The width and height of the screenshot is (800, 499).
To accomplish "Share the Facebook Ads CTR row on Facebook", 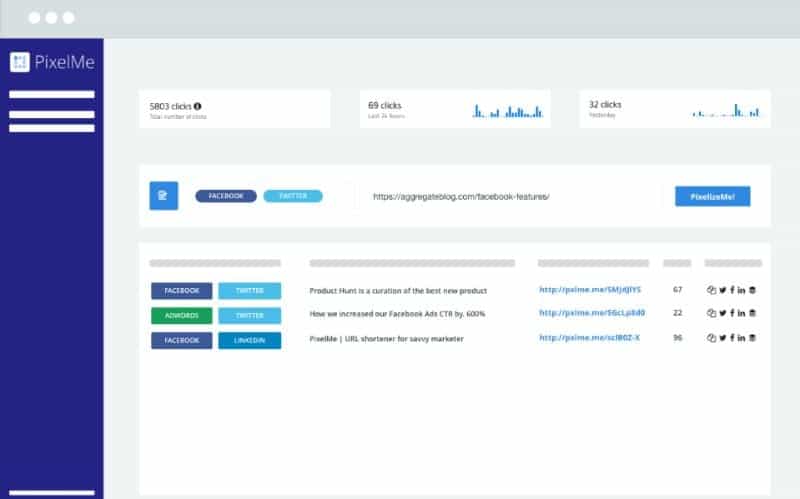I will pyautogui.click(x=732, y=313).
